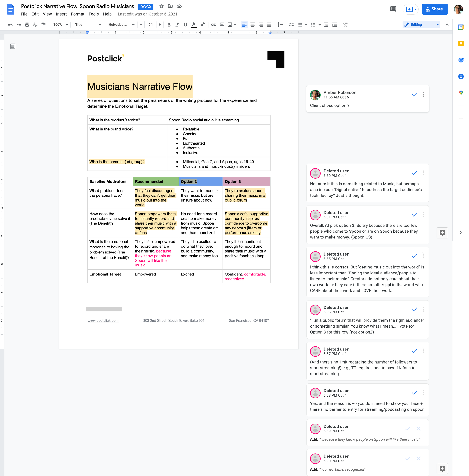Increase indent of the paragraph
Viewport: 469px width, 476px height.
point(334,25)
